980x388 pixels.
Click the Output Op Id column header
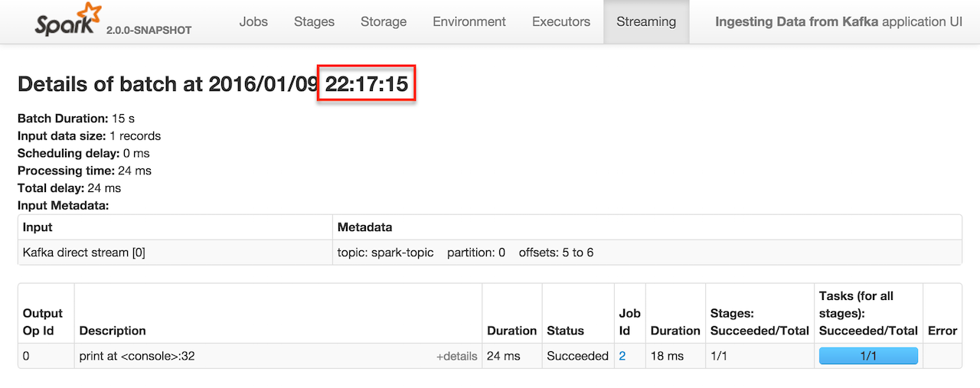(x=43, y=321)
